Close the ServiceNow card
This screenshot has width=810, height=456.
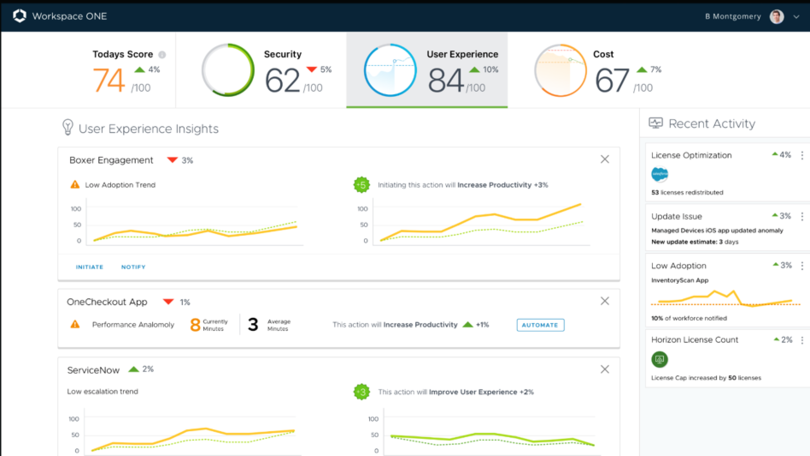[605, 369]
